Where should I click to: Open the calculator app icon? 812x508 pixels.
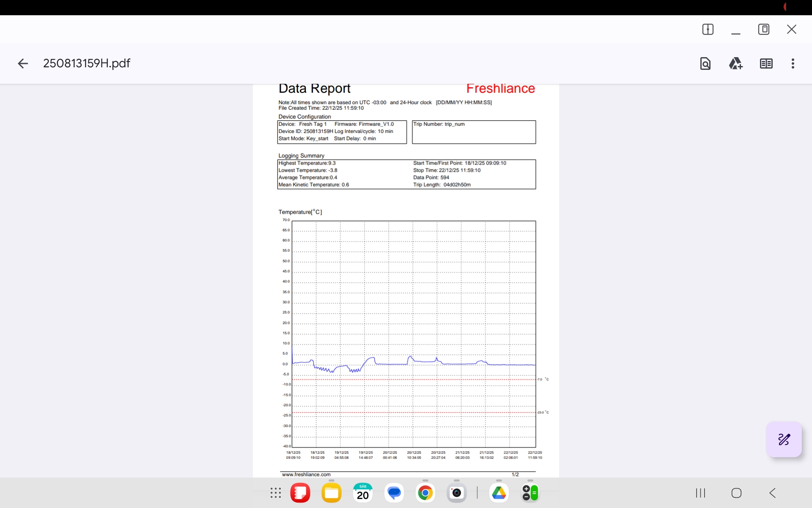530,493
